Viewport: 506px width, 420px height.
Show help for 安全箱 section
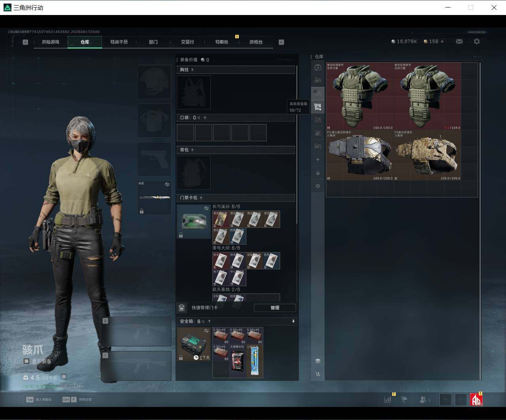[x=209, y=322]
